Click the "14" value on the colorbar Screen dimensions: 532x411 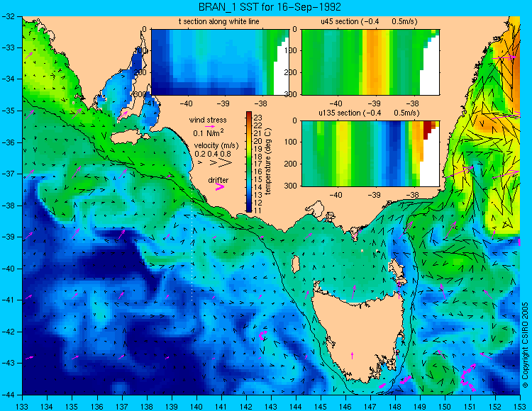pos(257,187)
